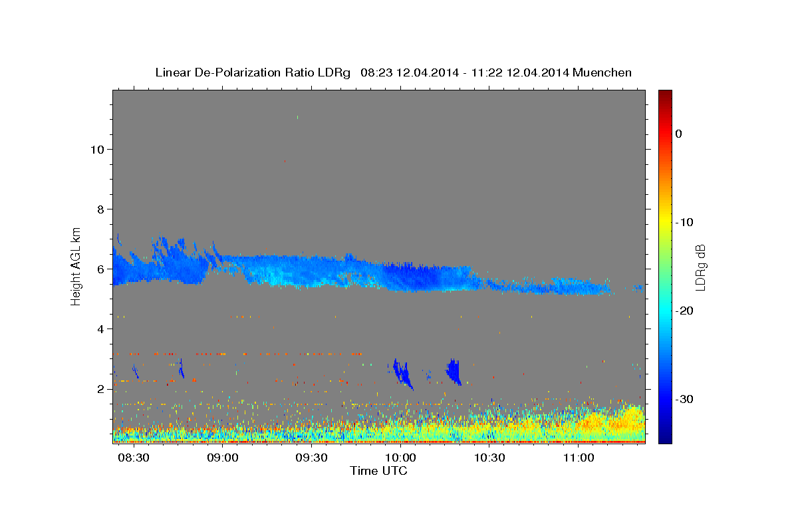Click the 'LDRg dB' colorbar label
798x532 pixels.
click(700, 267)
